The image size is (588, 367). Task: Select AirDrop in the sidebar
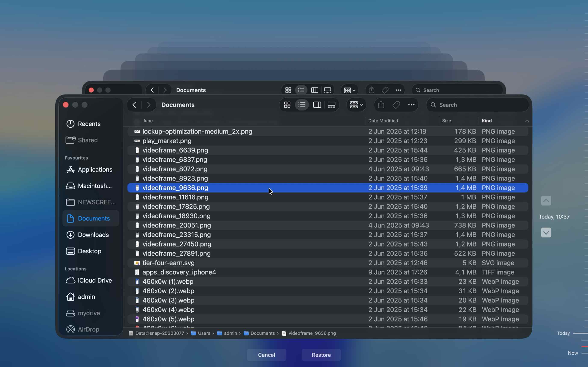88,329
